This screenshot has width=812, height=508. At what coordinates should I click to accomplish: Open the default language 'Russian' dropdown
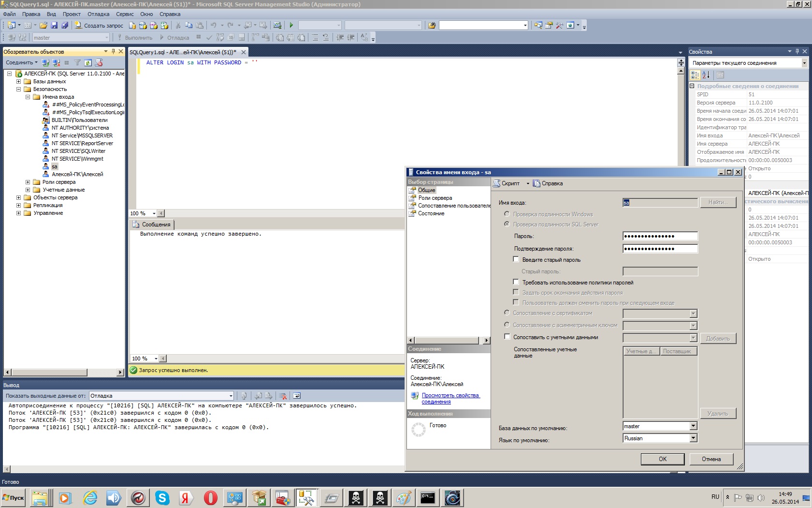[693, 438]
